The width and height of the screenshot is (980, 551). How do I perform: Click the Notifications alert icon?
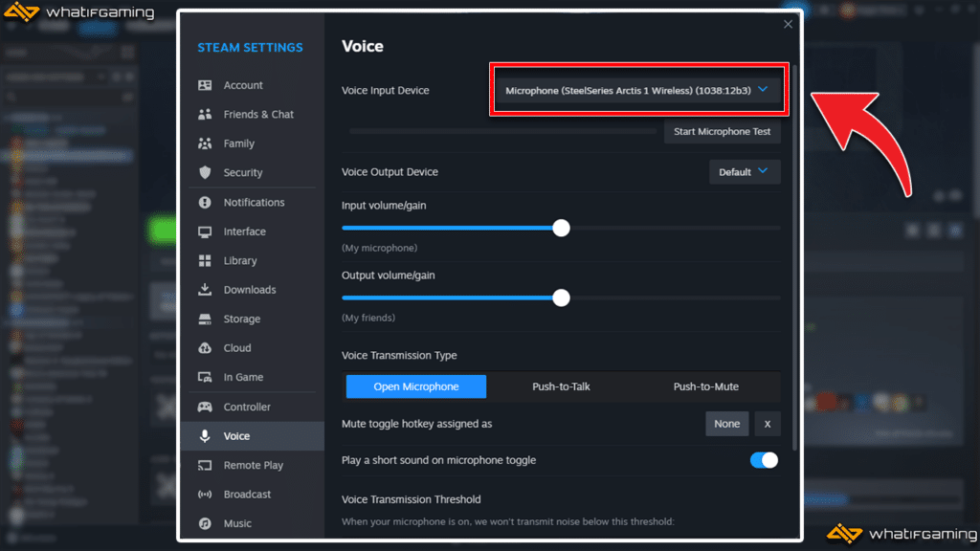coord(205,203)
